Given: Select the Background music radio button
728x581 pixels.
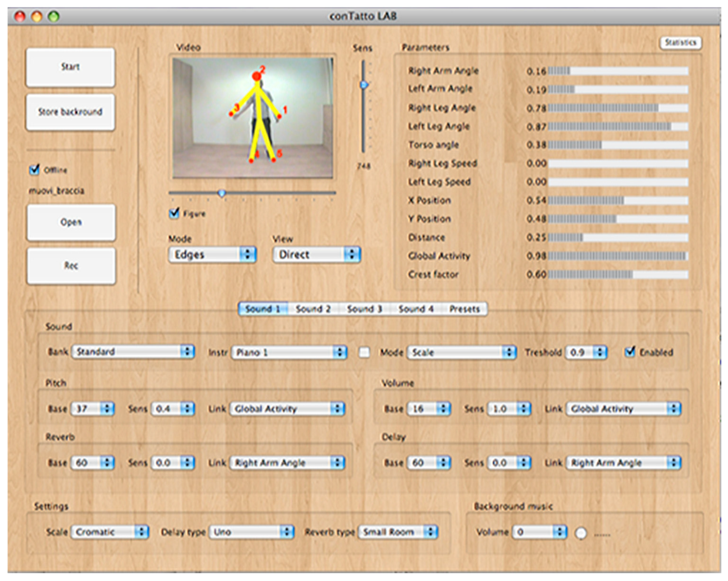Looking at the screenshot, I should (x=581, y=533).
